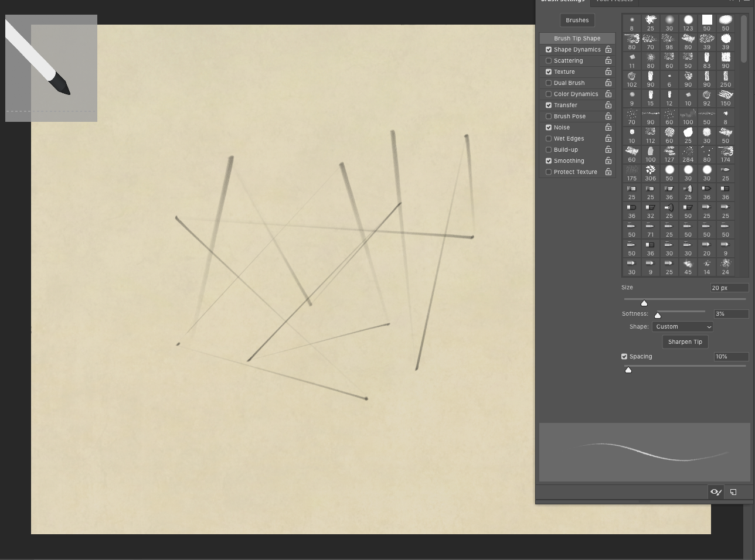Enable Protect Texture checkbox
The height and width of the screenshot is (560, 755).
point(549,172)
